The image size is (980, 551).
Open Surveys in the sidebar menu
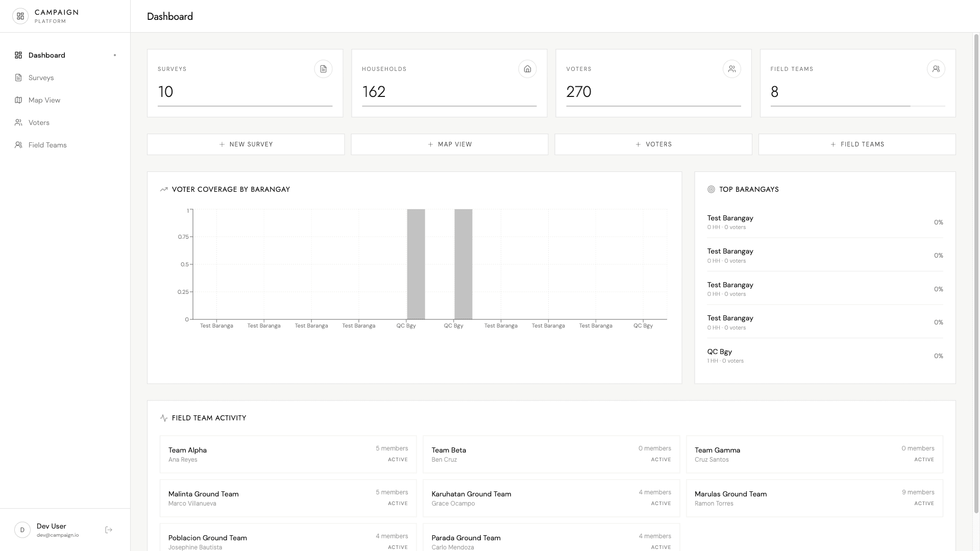click(x=65, y=78)
